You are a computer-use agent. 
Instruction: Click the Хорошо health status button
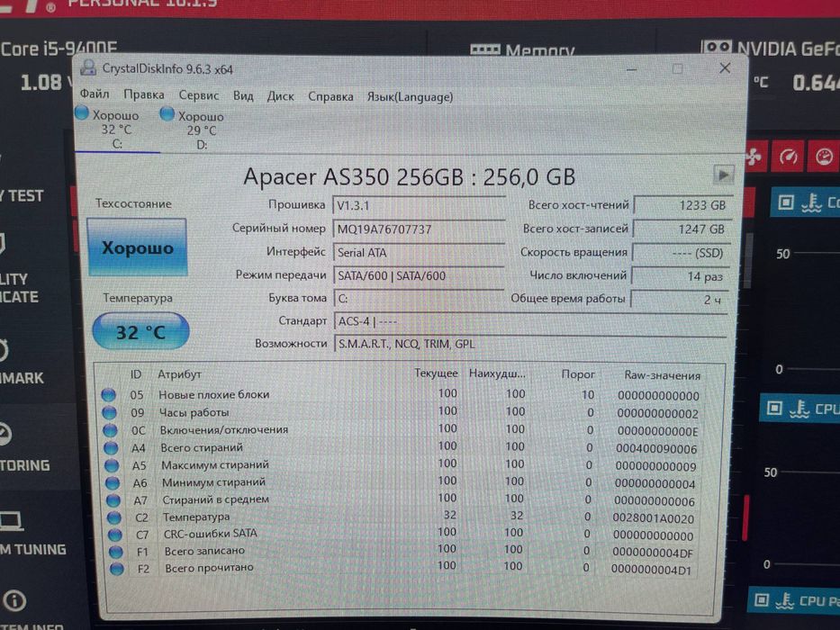(x=137, y=247)
